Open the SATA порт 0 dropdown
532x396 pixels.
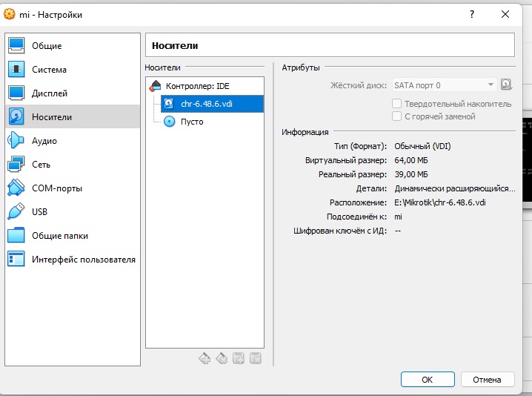click(445, 85)
